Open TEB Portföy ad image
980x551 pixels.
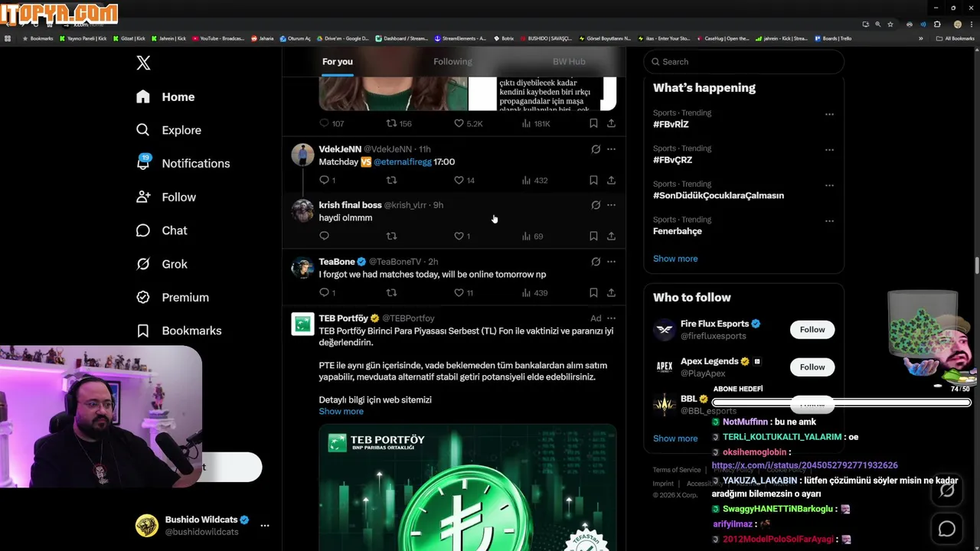tap(468, 487)
